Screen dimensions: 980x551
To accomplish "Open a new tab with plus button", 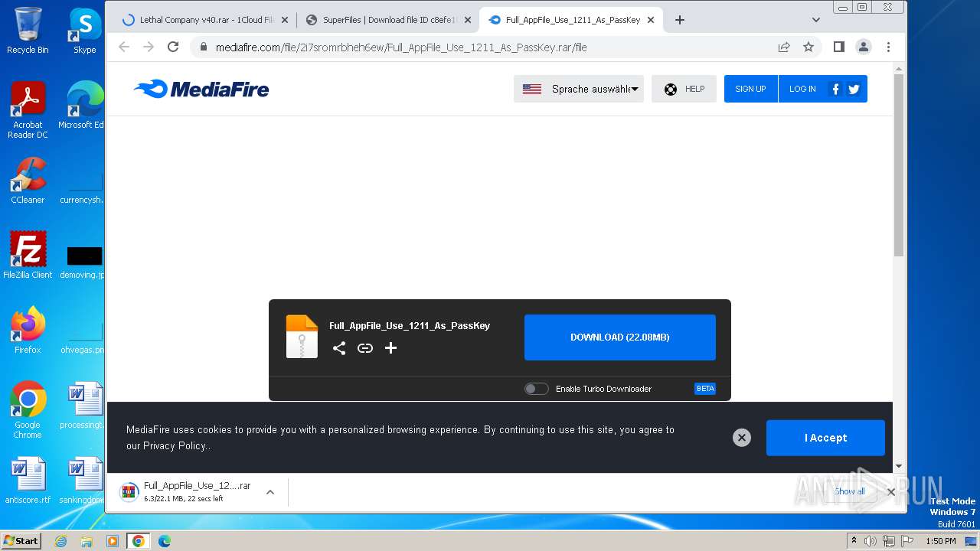I will pos(680,20).
